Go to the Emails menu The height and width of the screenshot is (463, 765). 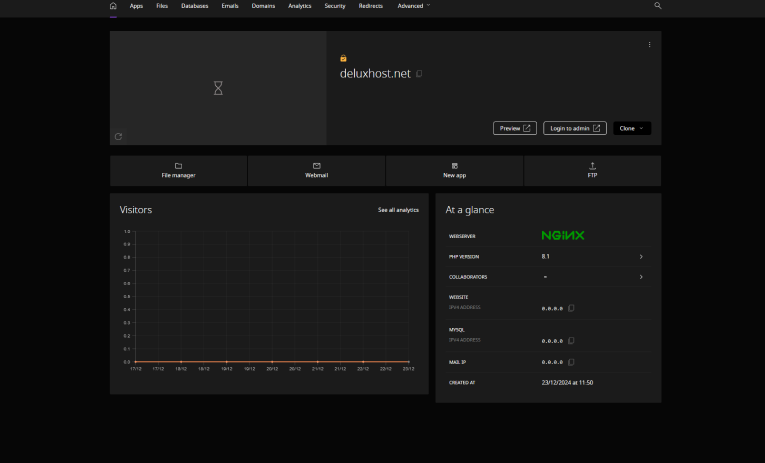[x=230, y=6]
